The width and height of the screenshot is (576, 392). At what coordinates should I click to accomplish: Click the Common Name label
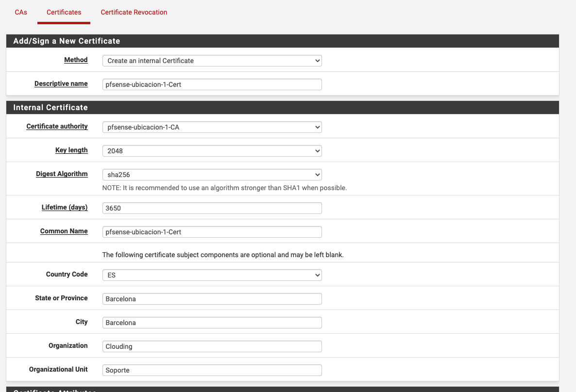pos(64,231)
